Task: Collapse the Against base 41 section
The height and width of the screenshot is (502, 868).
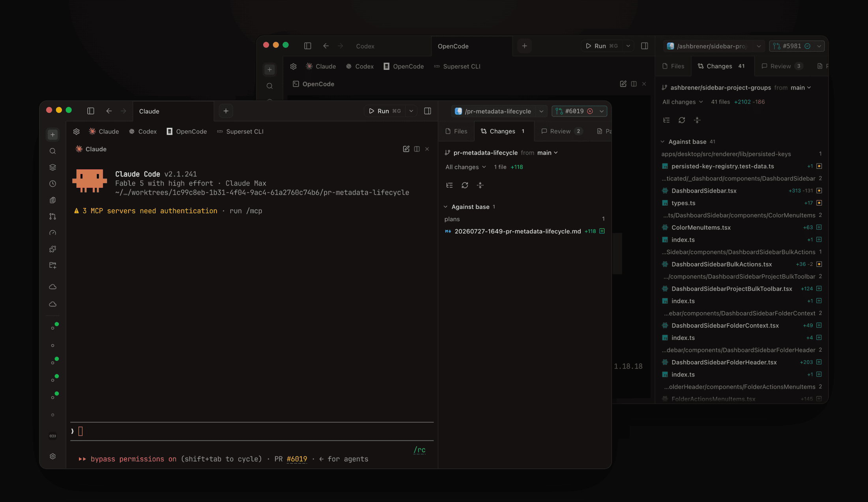Action: tap(688, 142)
